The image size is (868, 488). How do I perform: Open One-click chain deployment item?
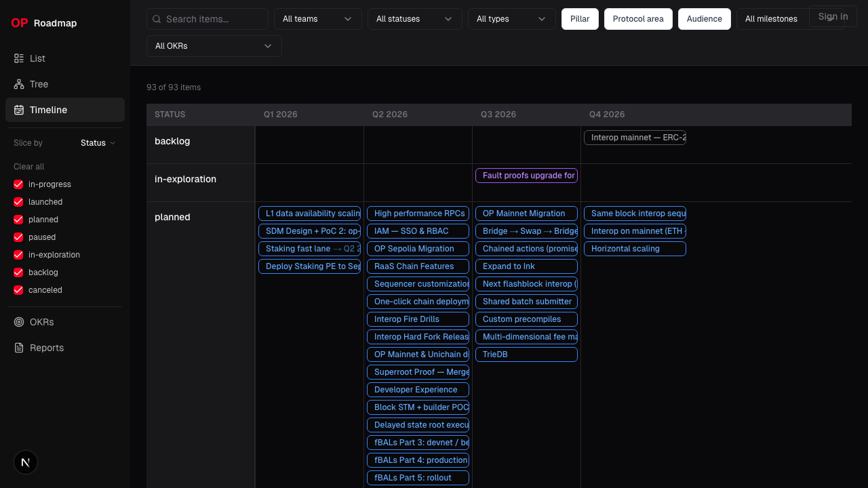(418, 302)
